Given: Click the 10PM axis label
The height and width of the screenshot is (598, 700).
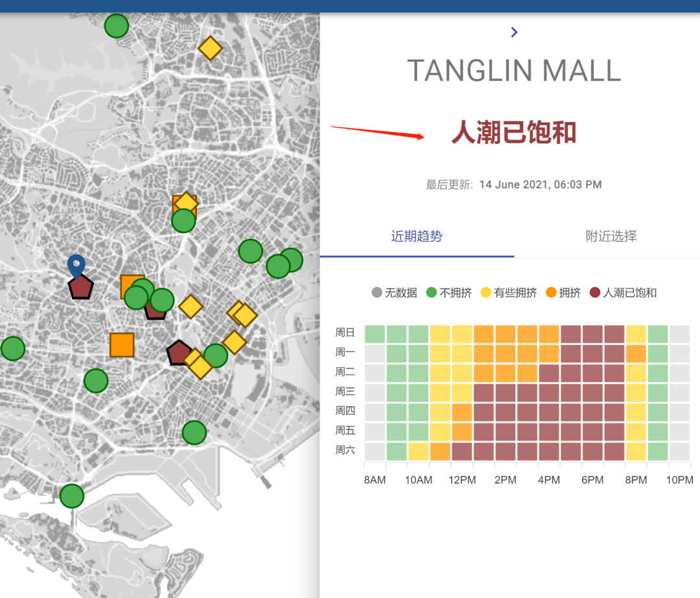Looking at the screenshot, I should [679, 480].
